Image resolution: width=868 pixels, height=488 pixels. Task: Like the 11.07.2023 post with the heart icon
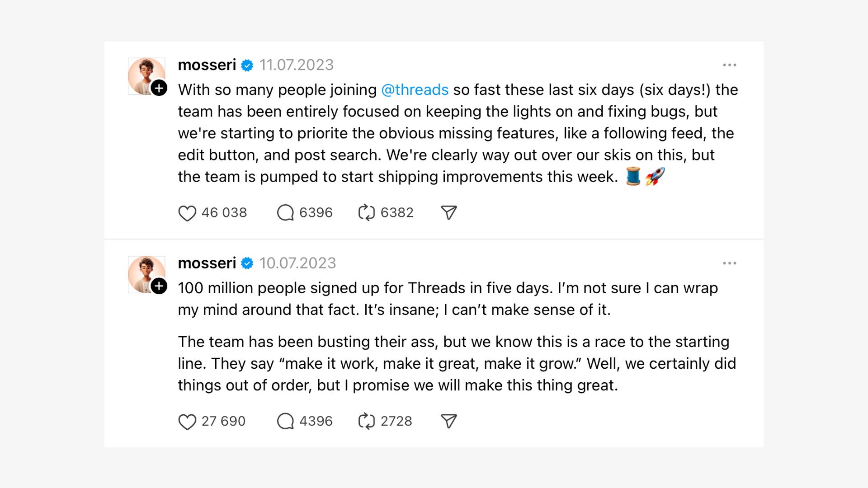[187, 213]
